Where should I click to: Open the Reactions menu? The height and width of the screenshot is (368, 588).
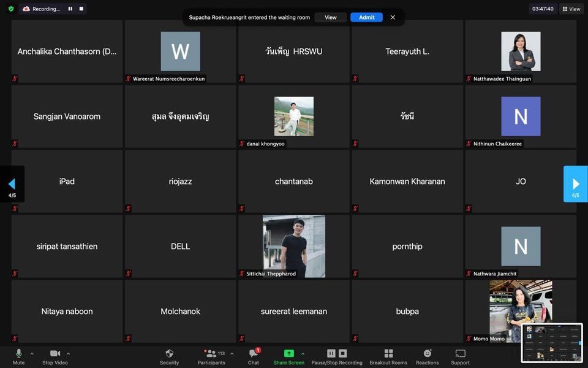coord(427,354)
